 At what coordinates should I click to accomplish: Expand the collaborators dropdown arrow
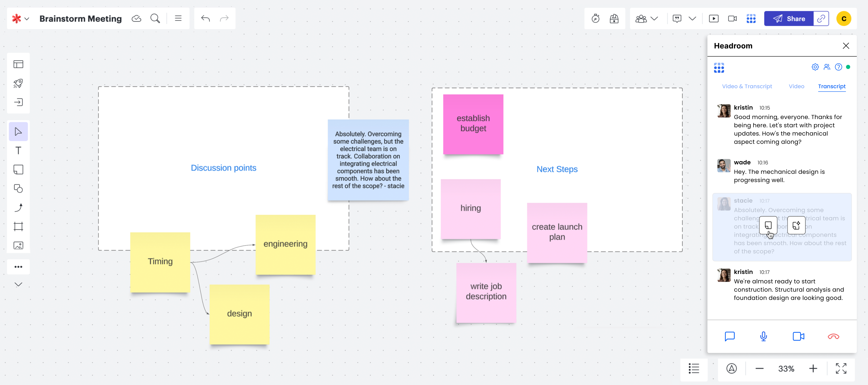point(654,18)
